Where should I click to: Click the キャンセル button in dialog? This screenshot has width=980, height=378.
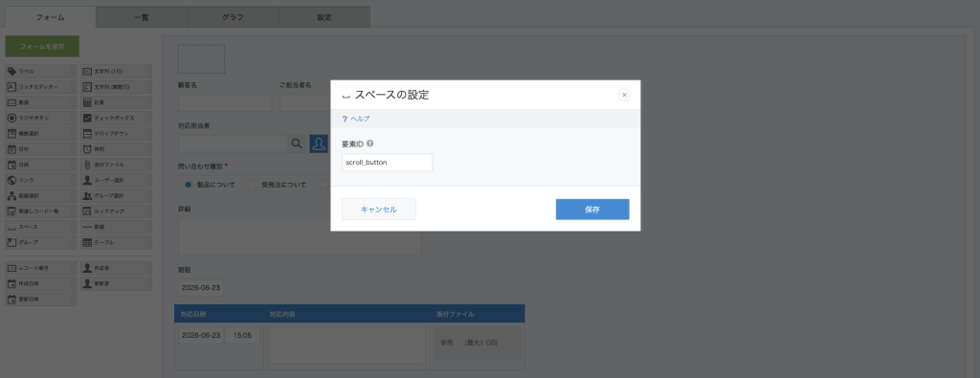coord(379,210)
